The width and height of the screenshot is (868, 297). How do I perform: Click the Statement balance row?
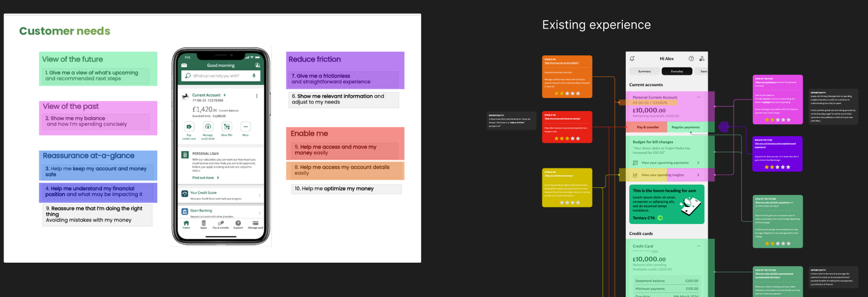[667, 281]
